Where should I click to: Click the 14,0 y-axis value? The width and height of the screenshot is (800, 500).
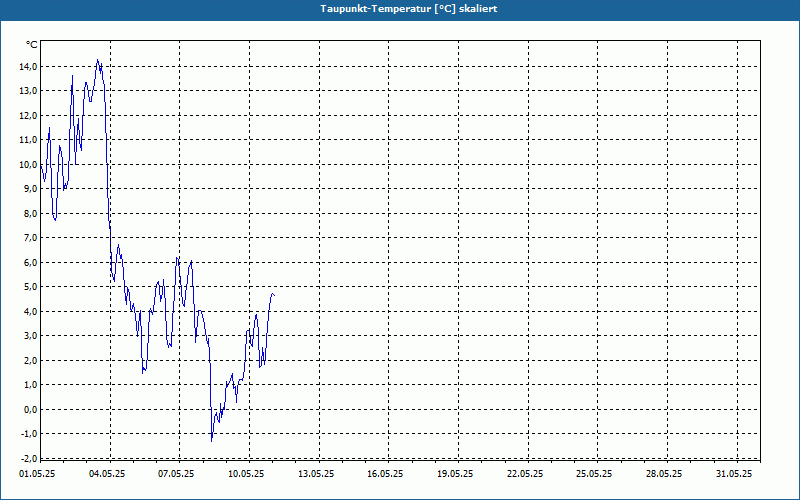(x=28, y=66)
